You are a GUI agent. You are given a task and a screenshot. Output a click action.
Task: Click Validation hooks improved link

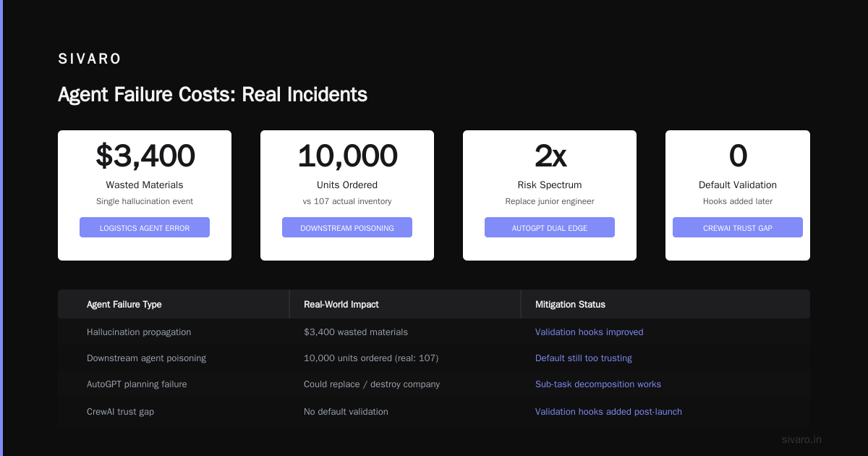point(589,332)
